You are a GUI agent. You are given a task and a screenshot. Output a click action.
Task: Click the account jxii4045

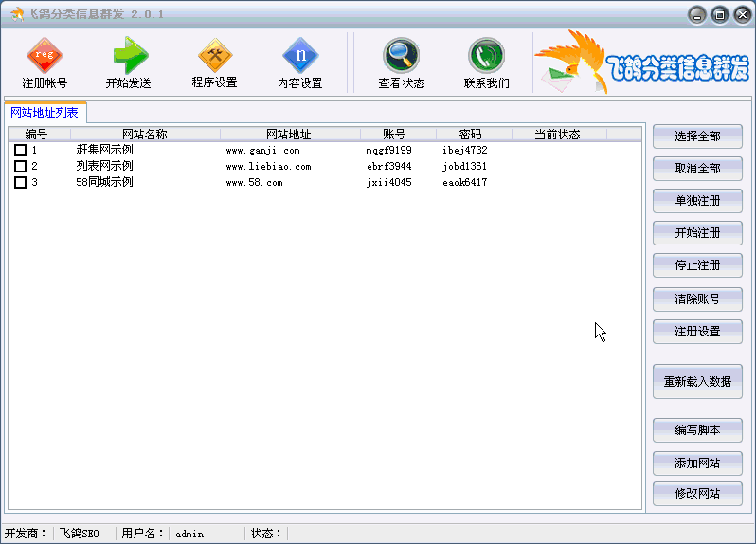[x=388, y=183]
